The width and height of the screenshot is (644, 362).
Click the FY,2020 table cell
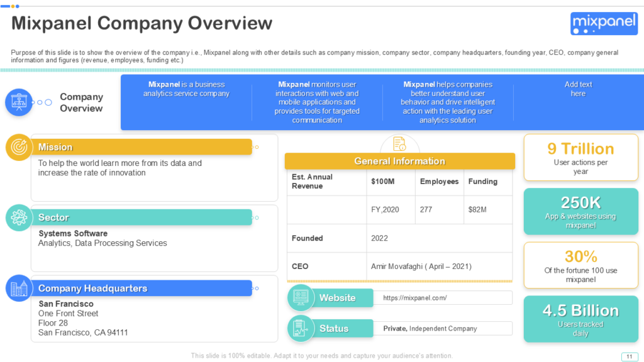pos(391,210)
